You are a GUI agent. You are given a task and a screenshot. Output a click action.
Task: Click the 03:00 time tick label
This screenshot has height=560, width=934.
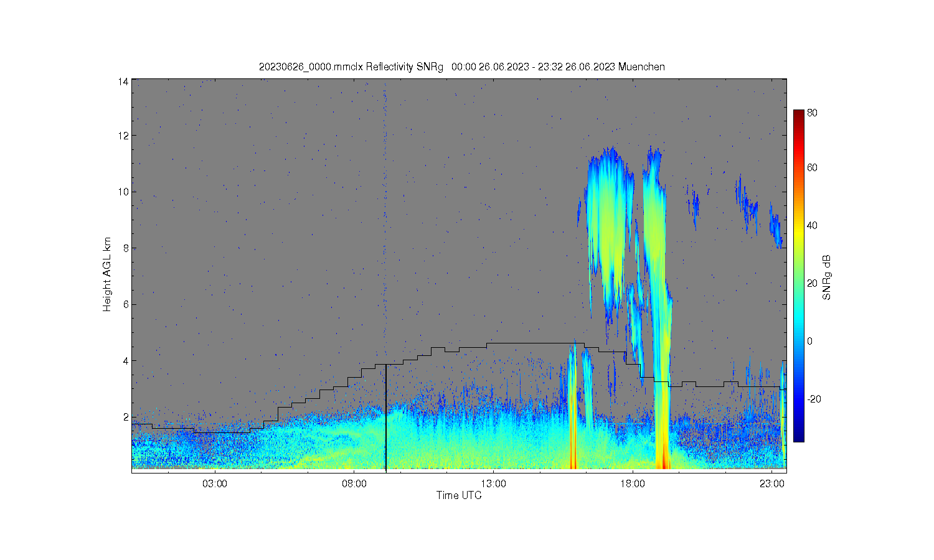(215, 484)
